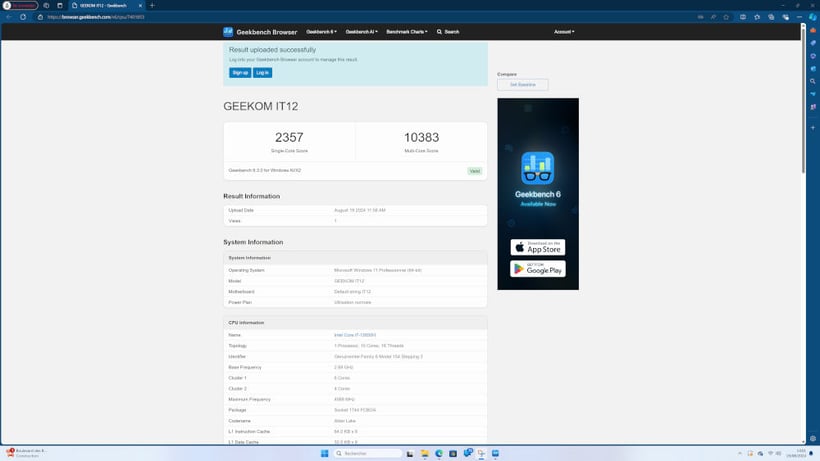
Task: Click the L1 Instruction Cache row label
Action: [249, 432]
